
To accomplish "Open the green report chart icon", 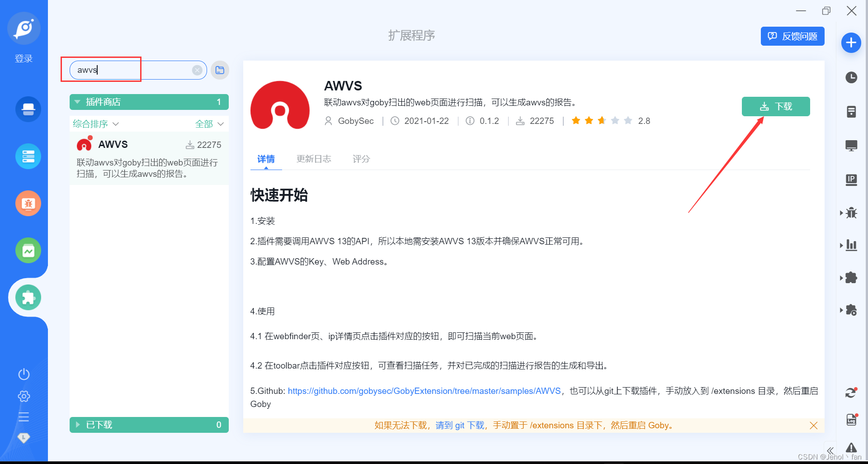I will pos(28,250).
